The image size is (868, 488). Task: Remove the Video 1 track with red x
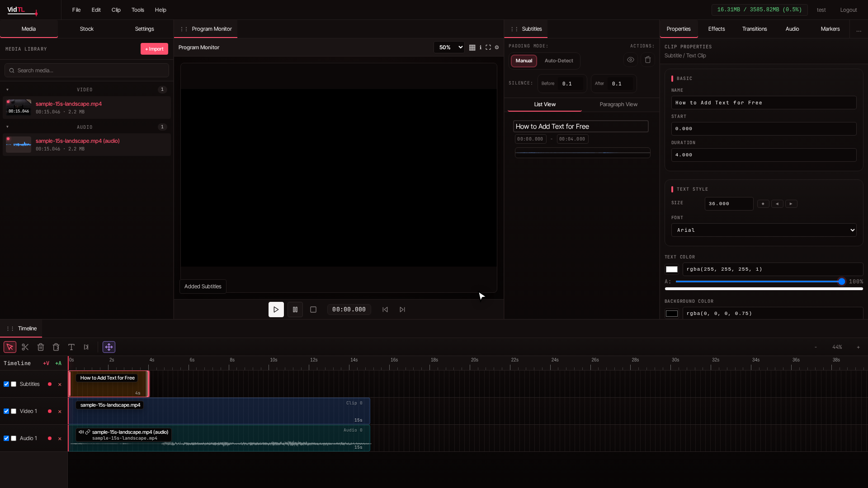click(x=60, y=412)
